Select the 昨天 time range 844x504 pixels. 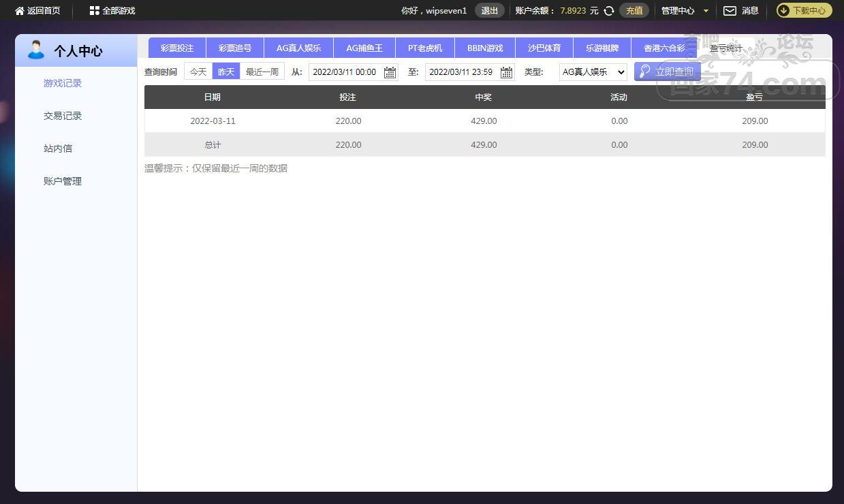226,72
